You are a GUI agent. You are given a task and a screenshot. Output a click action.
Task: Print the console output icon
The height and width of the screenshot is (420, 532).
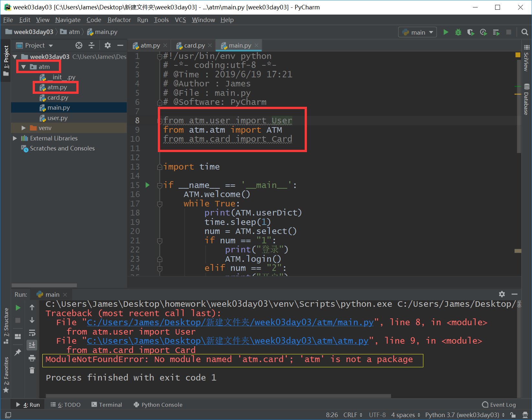click(x=32, y=358)
